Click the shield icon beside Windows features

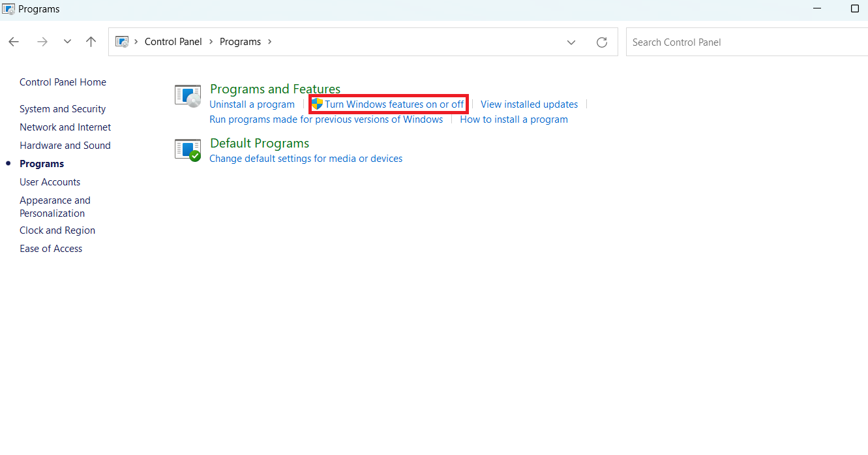click(x=317, y=104)
